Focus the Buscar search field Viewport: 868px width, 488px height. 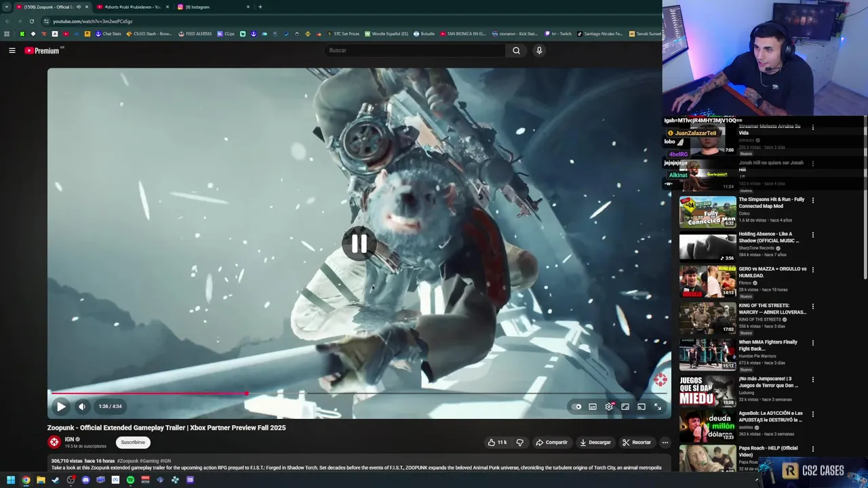(414, 50)
